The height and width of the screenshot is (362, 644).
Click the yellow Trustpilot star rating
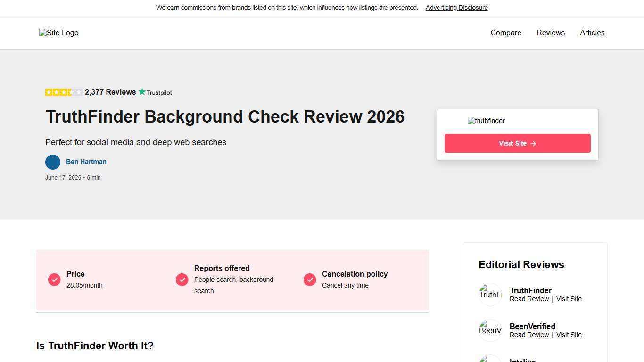(x=63, y=92)
